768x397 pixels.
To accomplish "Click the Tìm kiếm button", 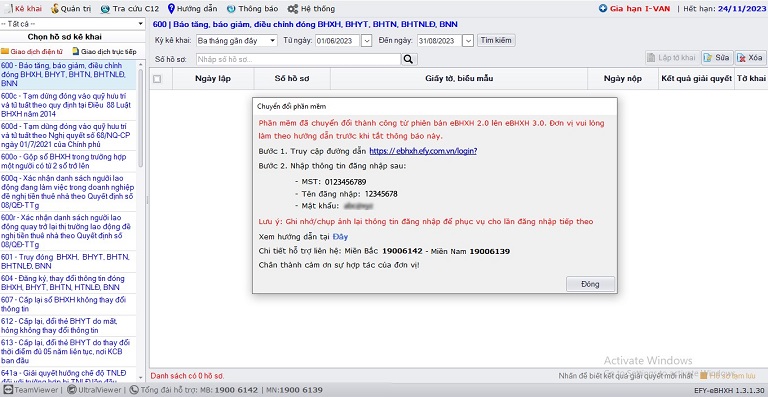I will [x=496, y=41].
